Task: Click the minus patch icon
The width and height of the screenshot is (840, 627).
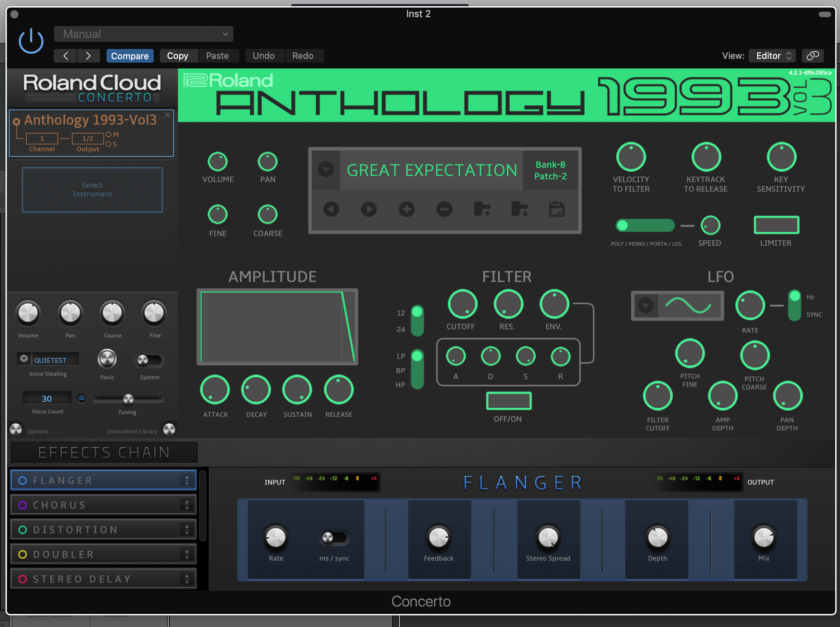Action: (x=444, y=209)
